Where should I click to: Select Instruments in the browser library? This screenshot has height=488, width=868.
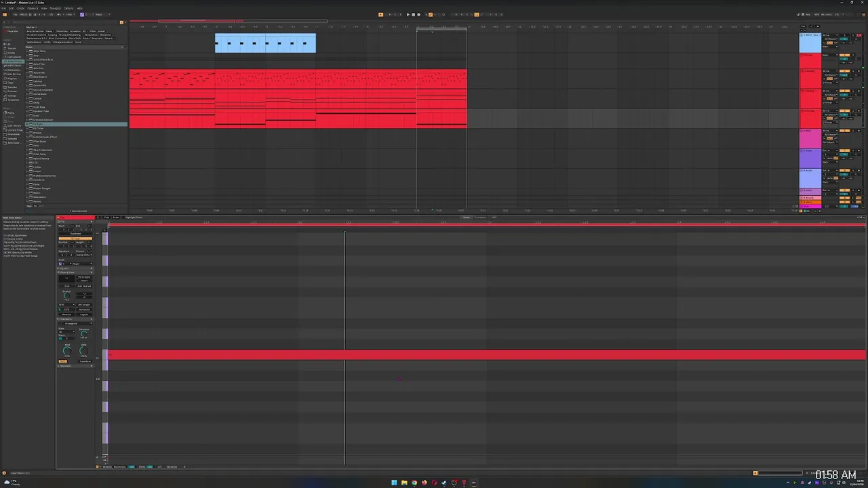[14, 57]
